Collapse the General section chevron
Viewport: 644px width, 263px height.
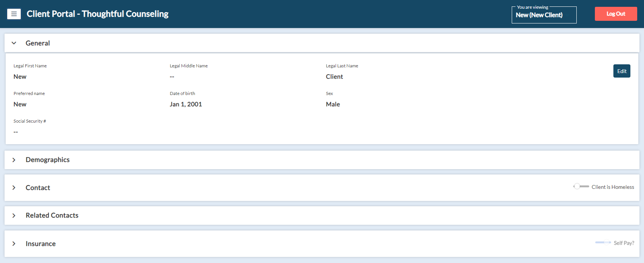pyautogui.click(x=14, y=43)
